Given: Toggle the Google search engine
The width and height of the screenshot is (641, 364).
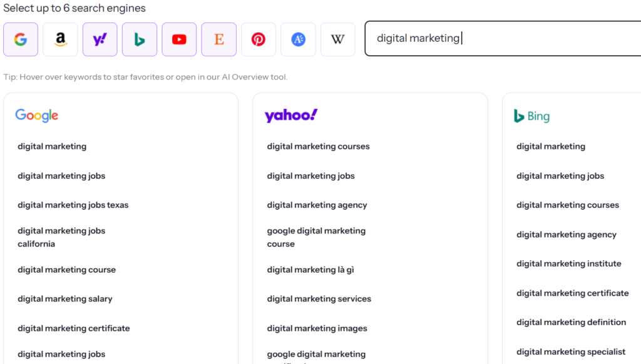Looking at the screenshot, I should point(21,39).
